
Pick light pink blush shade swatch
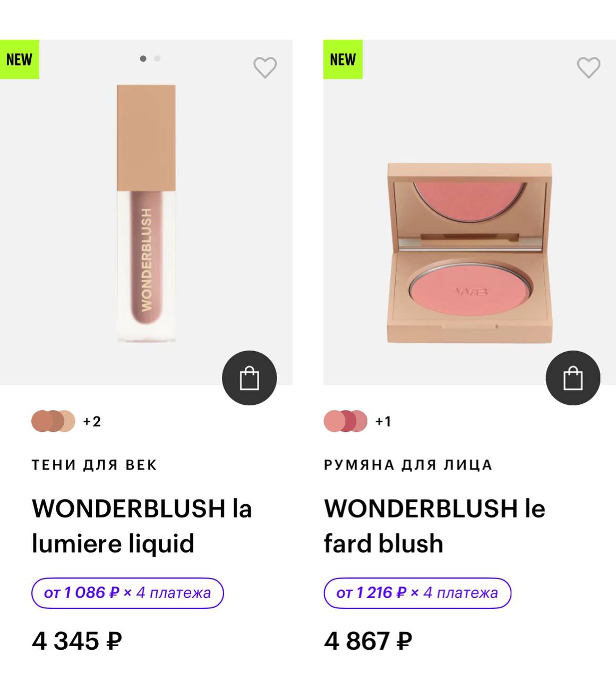click(x=333, y=421)
